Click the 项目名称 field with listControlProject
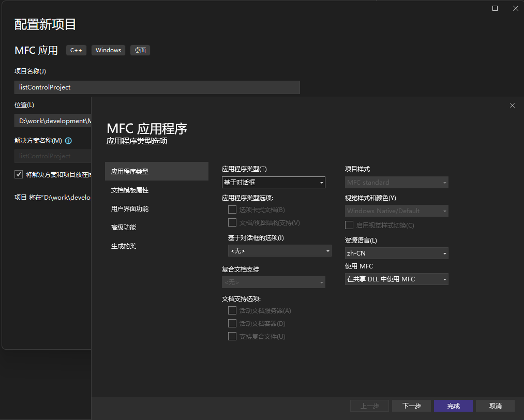The image size is (524, 420). pyautogui.click(x=157, y=87)
